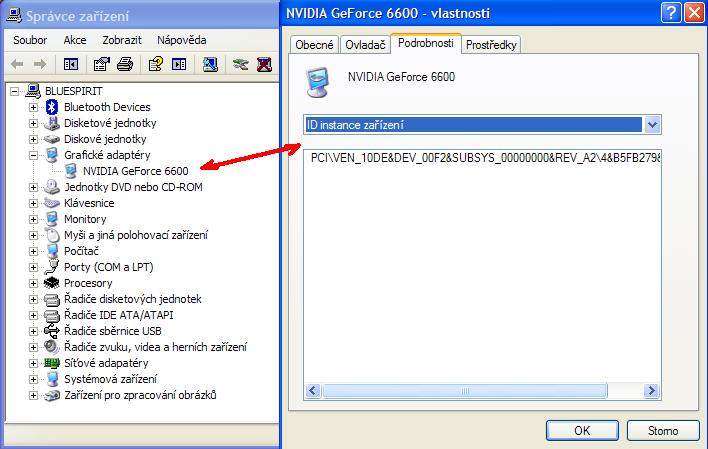Click the Print toolbar icon
The height and width of the screenshot is (449, 708).
pos(125,64)
